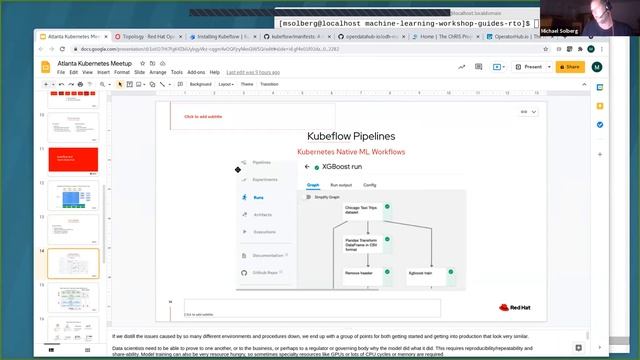Click the add-ons plus in side panel
This screenshot has width=640, height=360.
[x=600, y=154]
